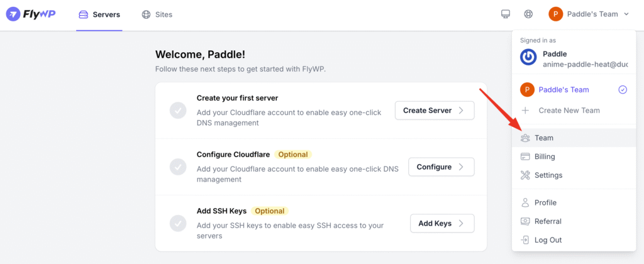
Task: Click the person icon beside Profile
Action: point(525,202)
